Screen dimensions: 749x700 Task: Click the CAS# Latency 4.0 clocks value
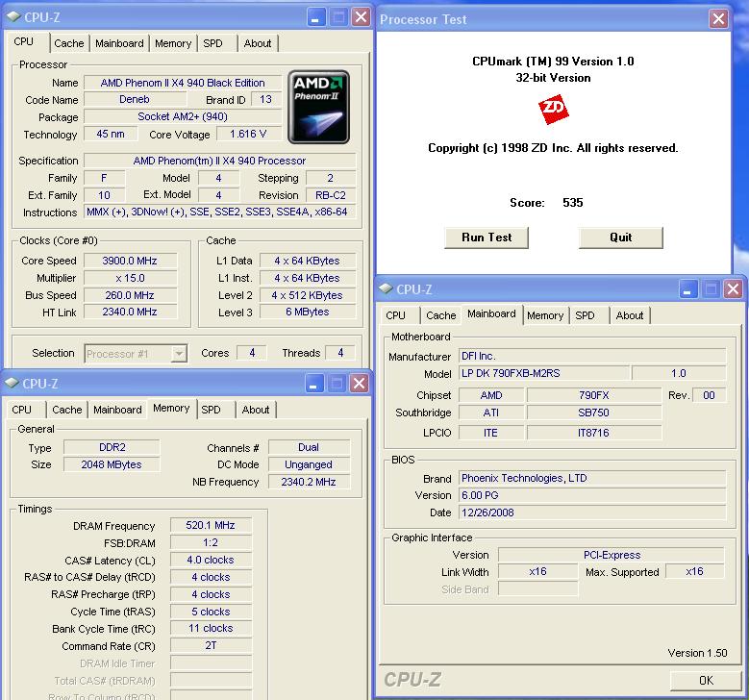[x=211, y=560]
